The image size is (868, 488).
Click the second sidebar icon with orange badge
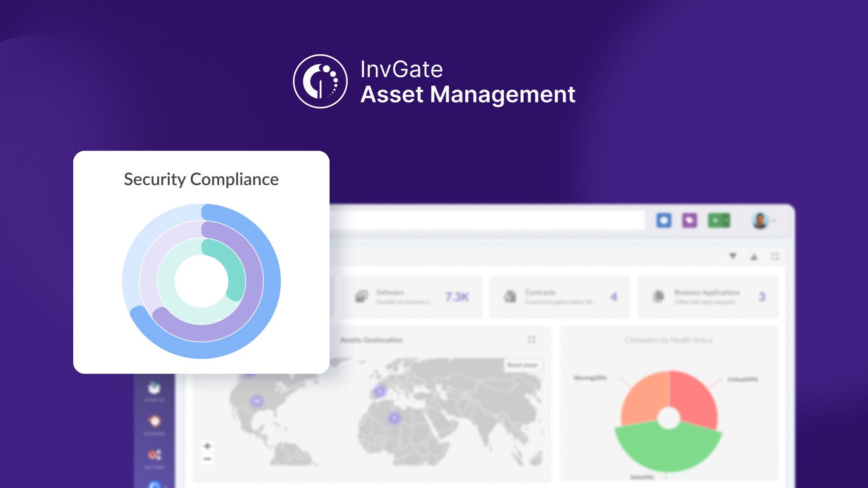(x=155, y=421)
